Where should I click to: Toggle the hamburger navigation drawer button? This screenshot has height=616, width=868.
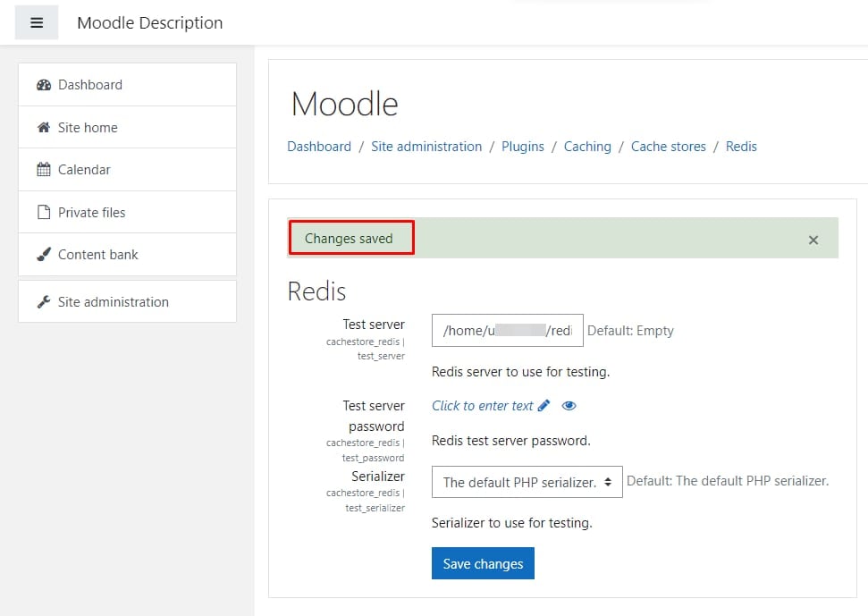coord(37,22)
